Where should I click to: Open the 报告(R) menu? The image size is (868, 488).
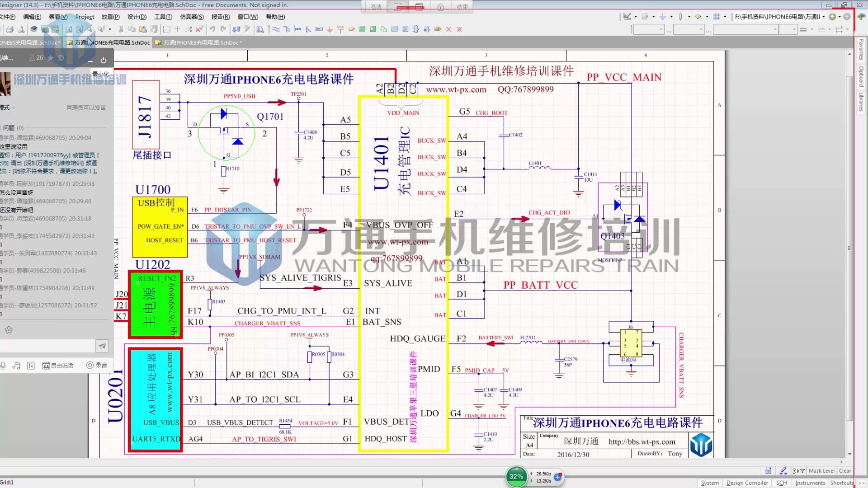coord(221,17)
